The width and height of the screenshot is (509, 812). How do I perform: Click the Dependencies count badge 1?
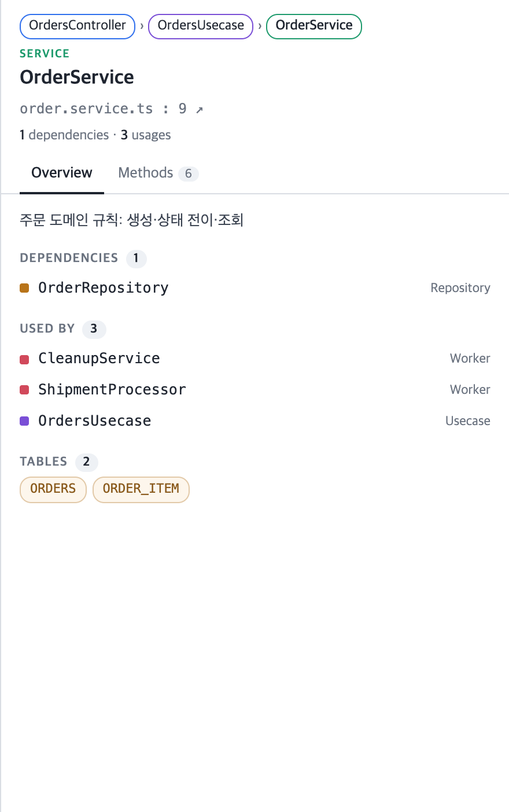(137, 258)
